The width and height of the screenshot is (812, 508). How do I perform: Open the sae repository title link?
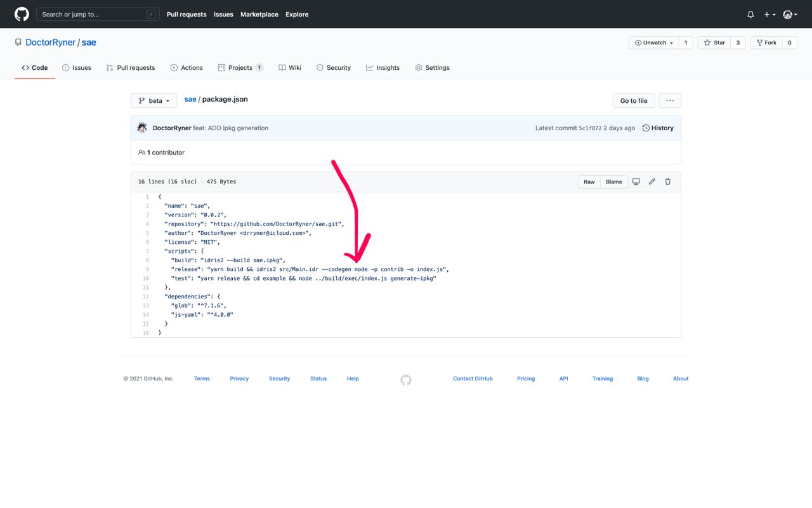pyautogui.click(x=89, y=43)
